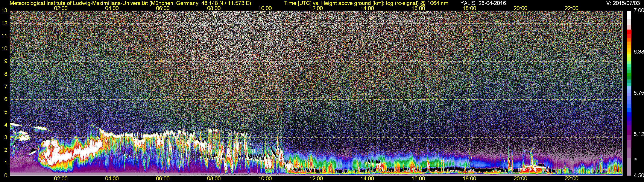Click the 02:00 label on the top time axis
644x182 pixels.
[x=61, y=8]
